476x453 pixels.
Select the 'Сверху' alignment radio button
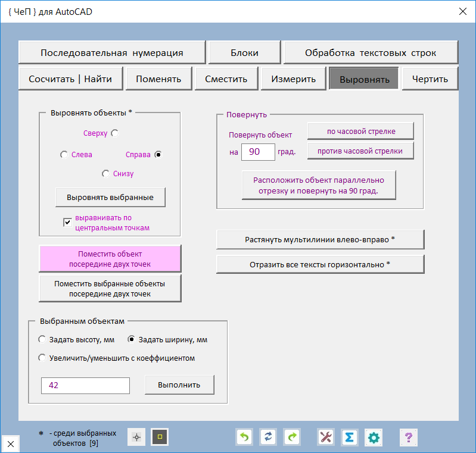(x=114, y=133)
